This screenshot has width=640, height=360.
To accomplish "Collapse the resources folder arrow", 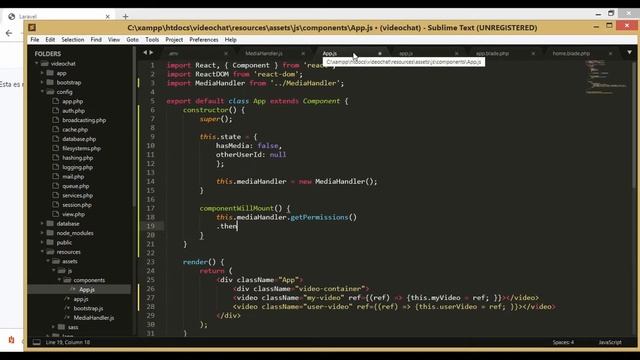I will [x=42, y=252].
